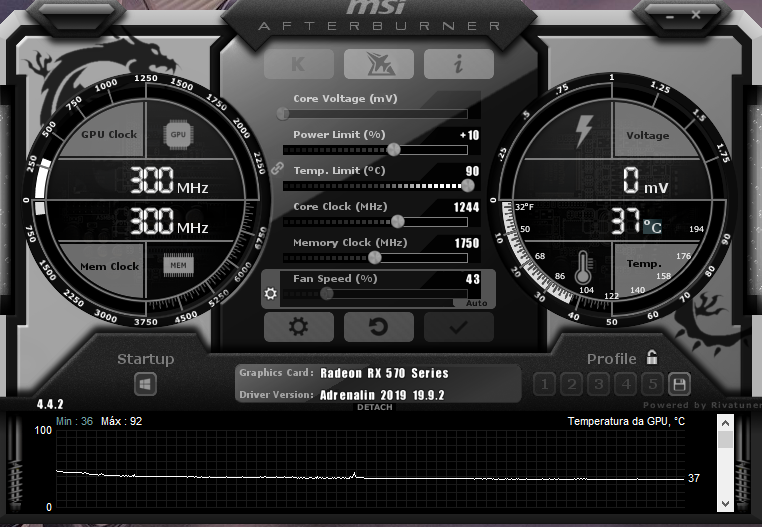Save profile with the floppy disk icon
The width and height of the screenshot is (762, 527).
[679, 385]
